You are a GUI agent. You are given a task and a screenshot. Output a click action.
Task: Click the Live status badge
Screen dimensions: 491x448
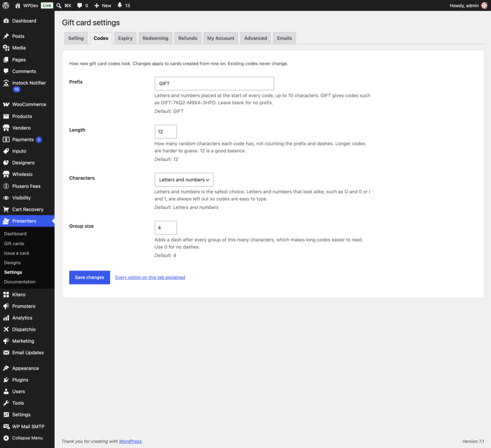point(47,5)
